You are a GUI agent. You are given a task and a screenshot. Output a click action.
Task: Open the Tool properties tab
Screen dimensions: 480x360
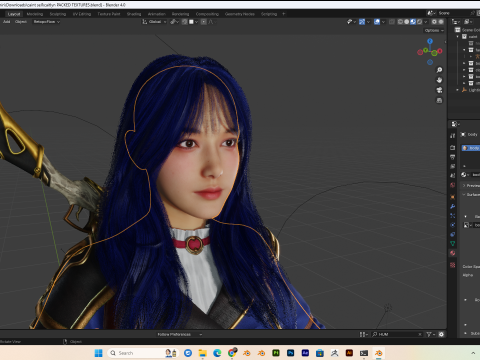[x=453, y=136]
